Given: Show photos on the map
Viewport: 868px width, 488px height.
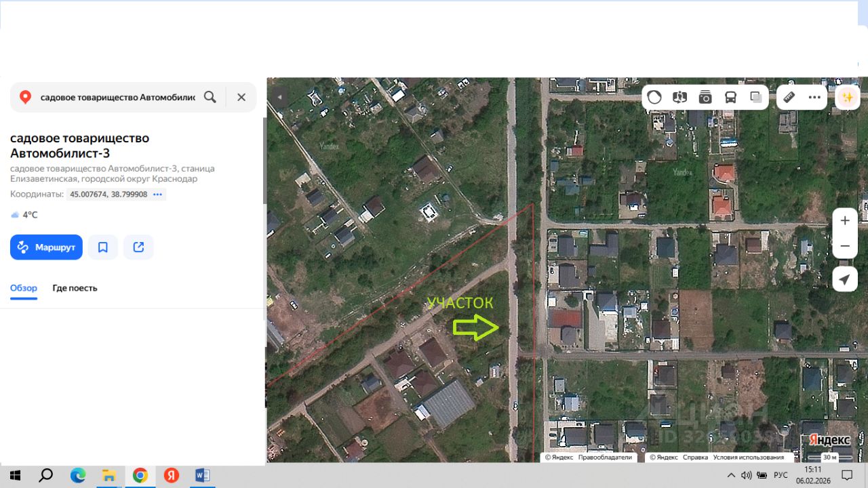Looking at the screenshot, I should click(x=705, y=97).
